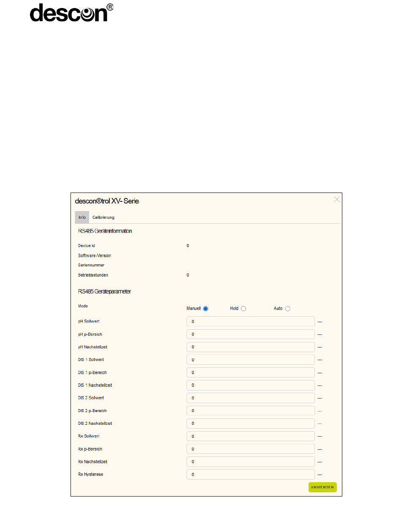Select the Auto mode radio button
The image size is (401, 532).
[x=288, y=309]
